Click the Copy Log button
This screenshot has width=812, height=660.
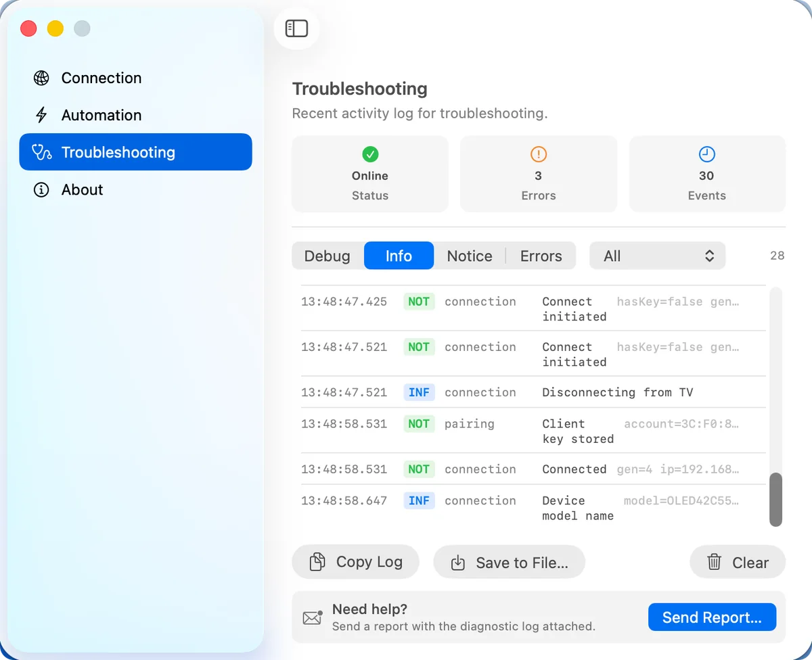pyautogui.click(x=356, y=562)
